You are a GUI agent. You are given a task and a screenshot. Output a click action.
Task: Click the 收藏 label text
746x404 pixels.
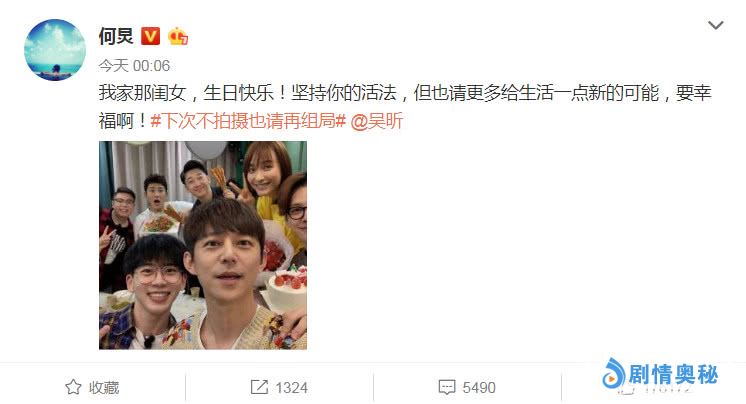(104, 387)
